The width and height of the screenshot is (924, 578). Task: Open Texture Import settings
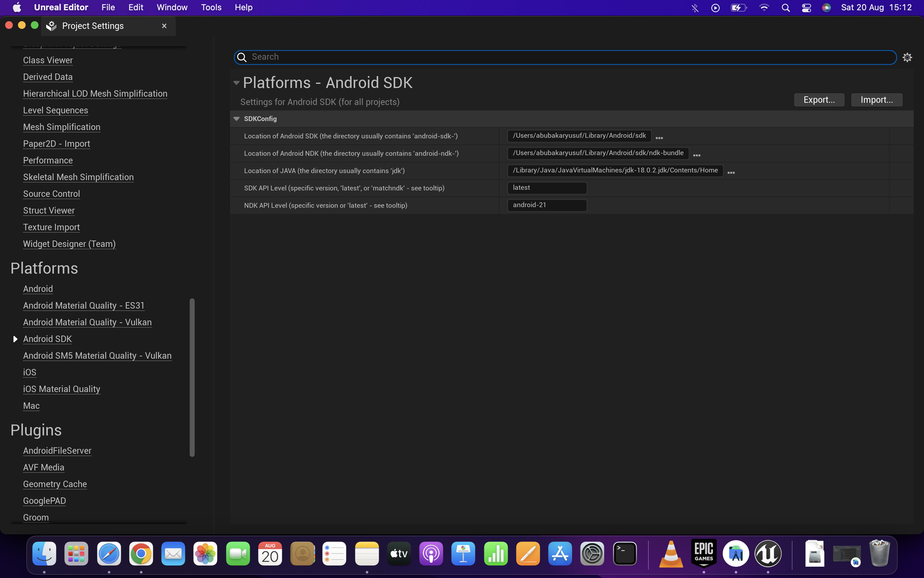click(x=51, y=227)
